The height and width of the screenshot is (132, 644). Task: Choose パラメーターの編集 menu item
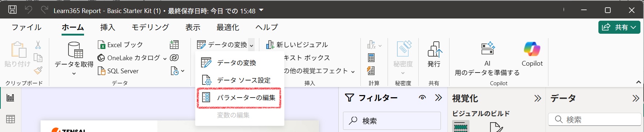tap(239, 98)
